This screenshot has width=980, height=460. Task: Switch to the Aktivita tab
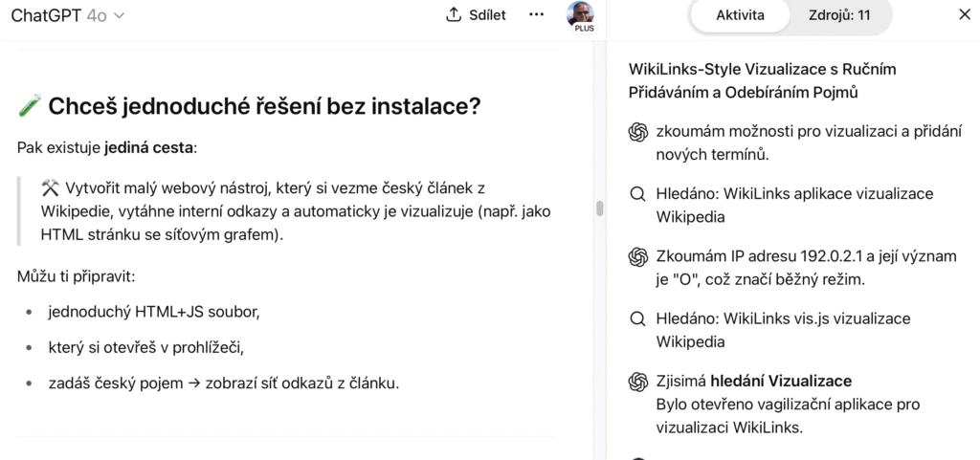pyautogui.click(x=740, y=15)
